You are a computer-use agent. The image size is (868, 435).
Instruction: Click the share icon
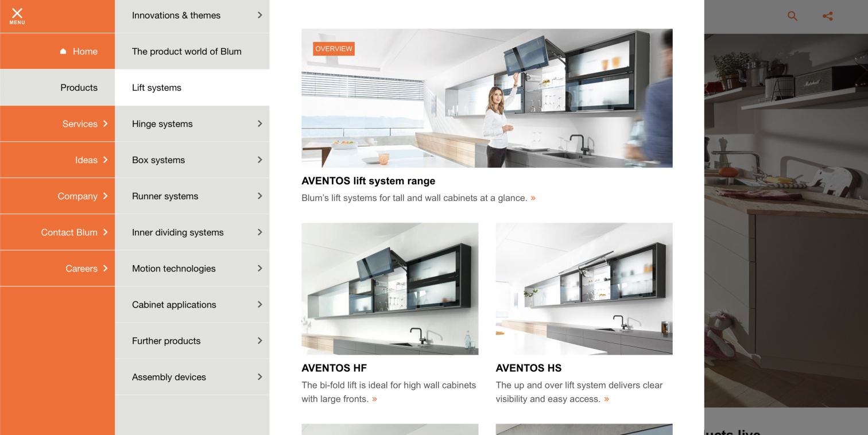[x=827, y=16]
